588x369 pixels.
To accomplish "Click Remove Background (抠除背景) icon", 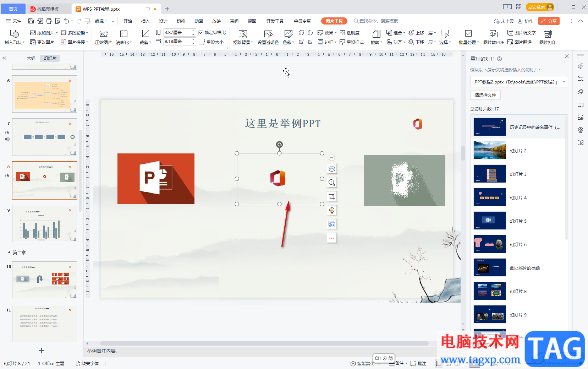I will pos(243,34).
